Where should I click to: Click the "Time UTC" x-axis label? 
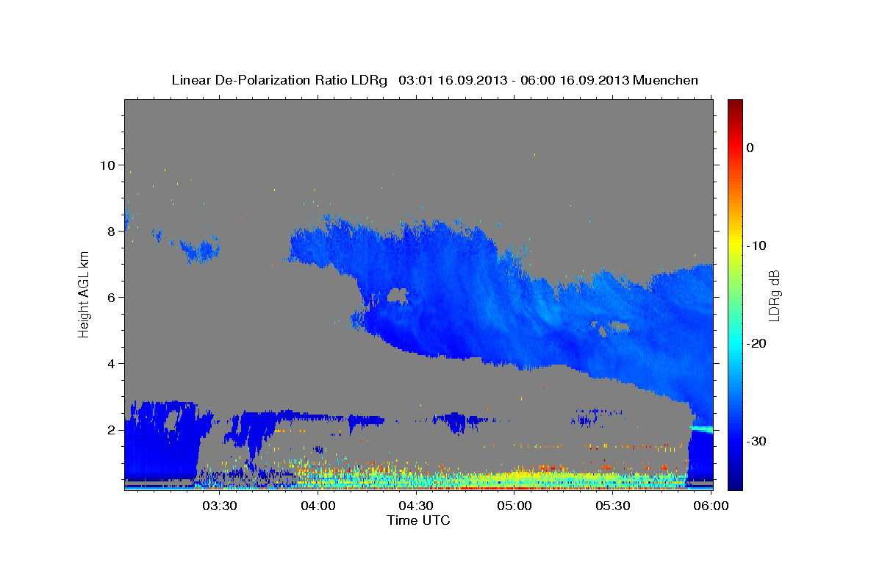click(418, 520)
